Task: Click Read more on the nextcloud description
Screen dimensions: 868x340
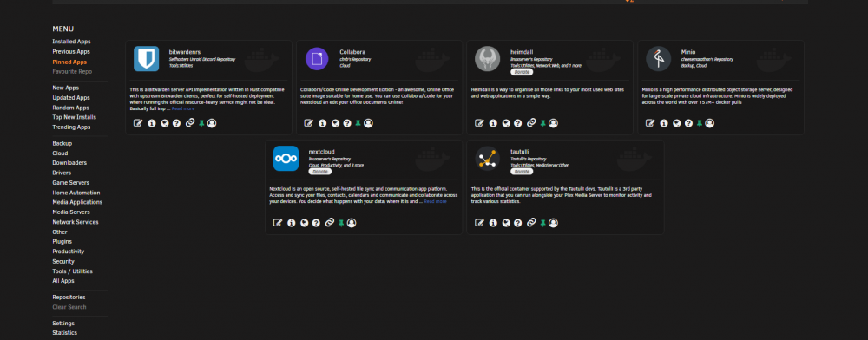Action: click(x=435, y=202)
